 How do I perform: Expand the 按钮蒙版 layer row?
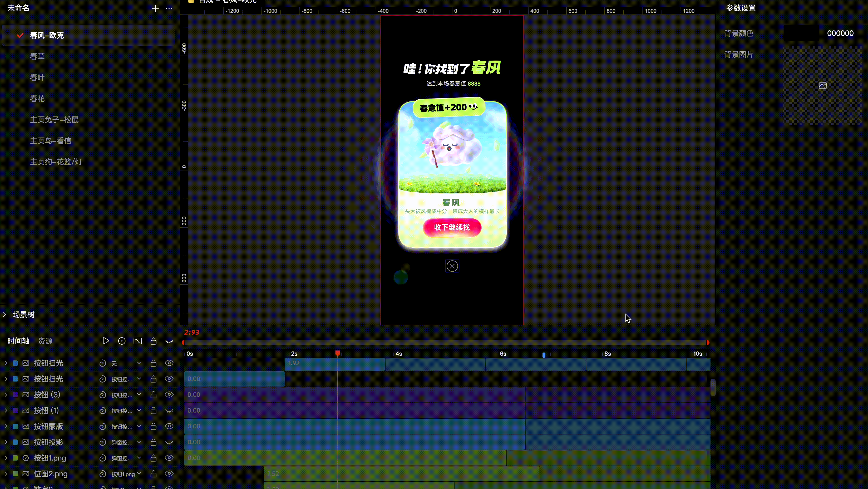click(x=6, y=426)
